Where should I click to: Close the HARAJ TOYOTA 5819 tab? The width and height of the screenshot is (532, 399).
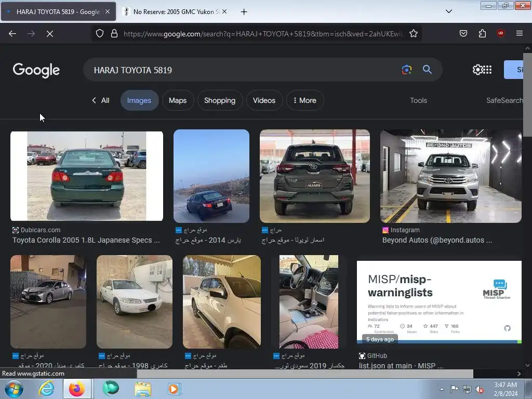tap(108, 11)
